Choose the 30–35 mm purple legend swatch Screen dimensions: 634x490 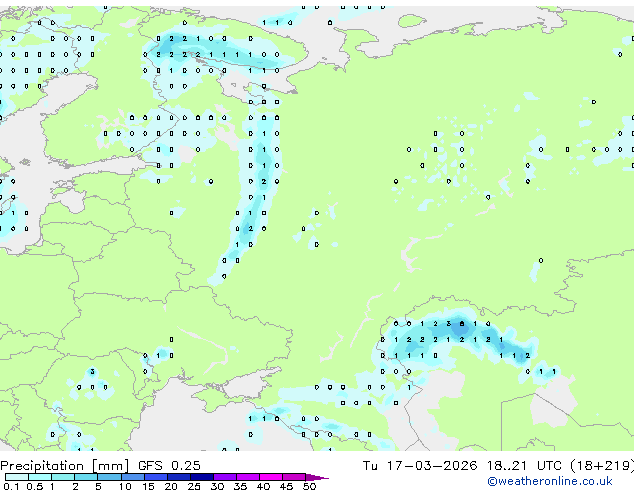pyautogui.click(x=225, y=477)
